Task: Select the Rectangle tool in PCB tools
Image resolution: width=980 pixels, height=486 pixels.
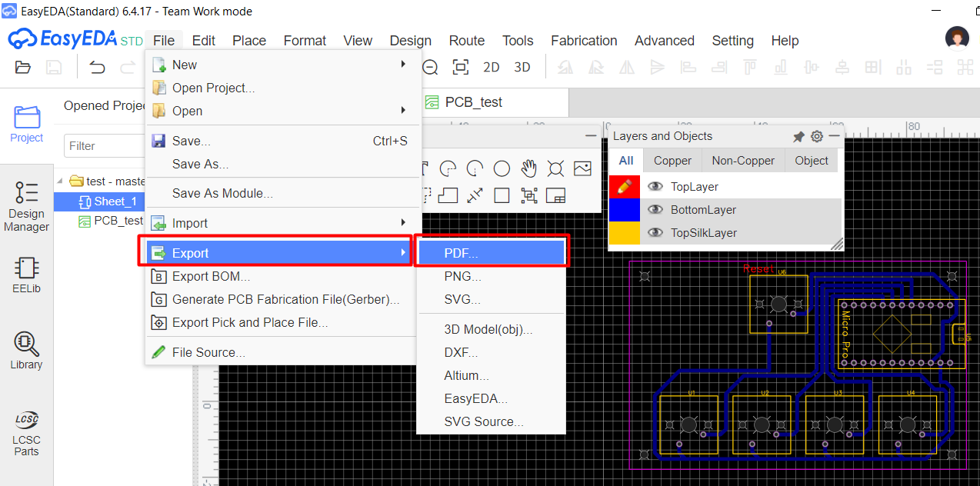Action: 502,195
